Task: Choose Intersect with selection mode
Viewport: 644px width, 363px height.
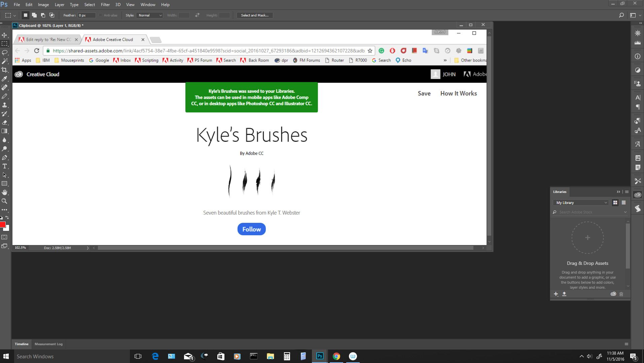Action: 52,15
